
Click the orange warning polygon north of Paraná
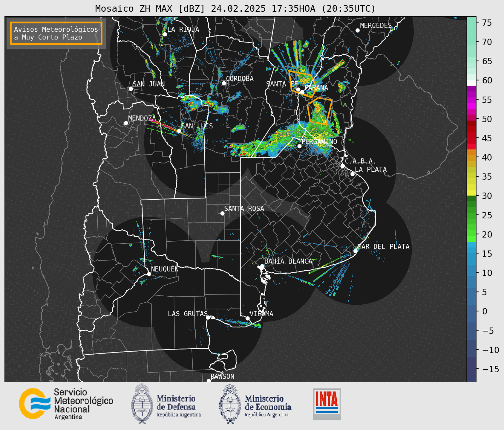click(302, 84)
